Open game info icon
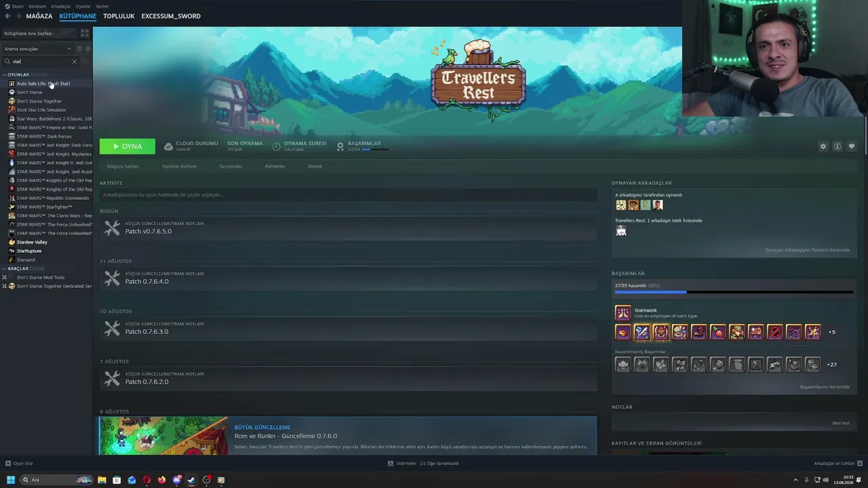868x488 pixels. [837, 146]
